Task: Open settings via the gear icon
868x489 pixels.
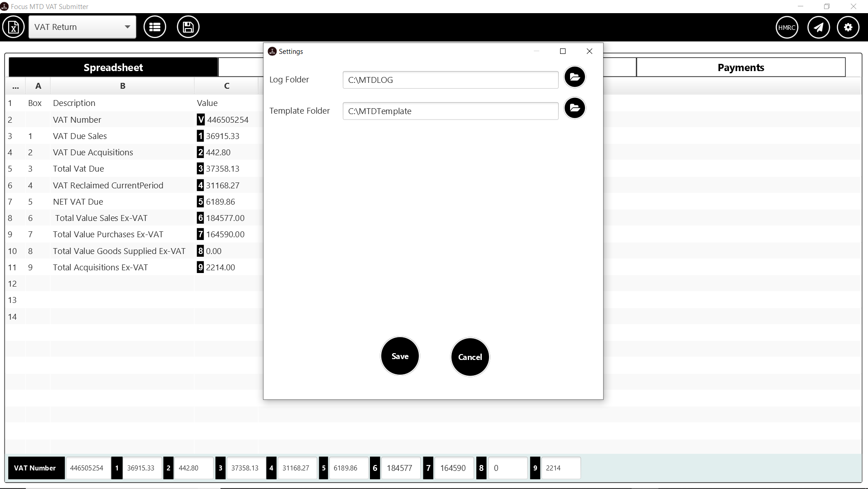Action: tap(848, 28)
